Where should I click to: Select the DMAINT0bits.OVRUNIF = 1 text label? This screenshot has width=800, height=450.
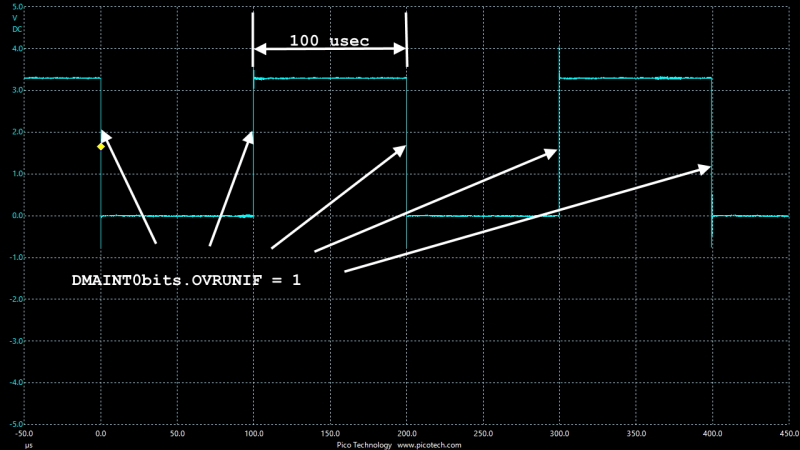click(186, 281)
